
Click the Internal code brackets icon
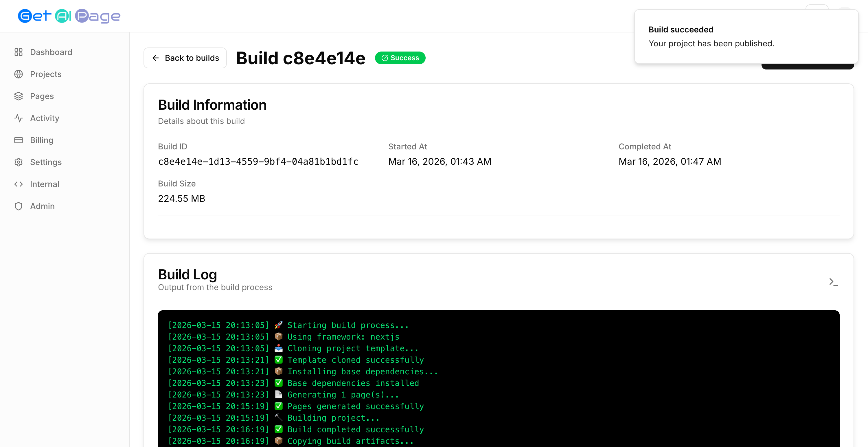tap(19, 184)
